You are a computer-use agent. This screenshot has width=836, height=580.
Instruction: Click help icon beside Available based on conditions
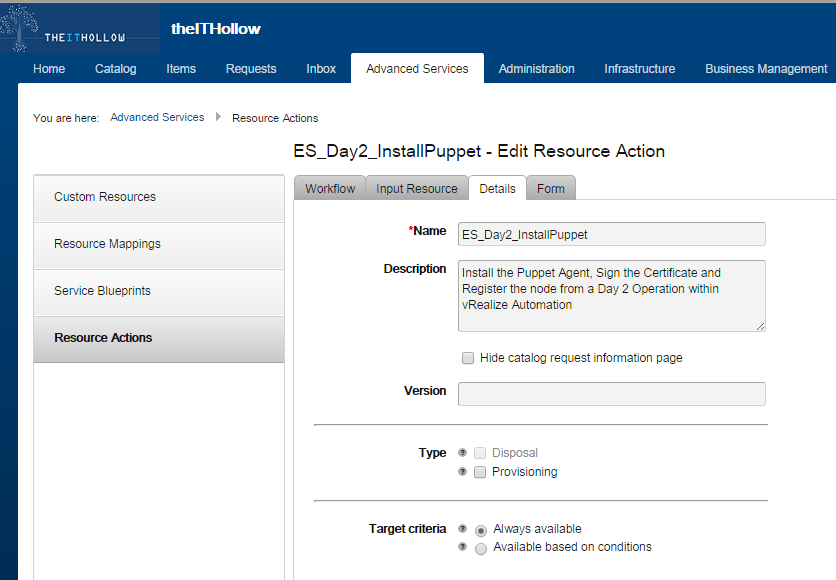pos(462,548)
